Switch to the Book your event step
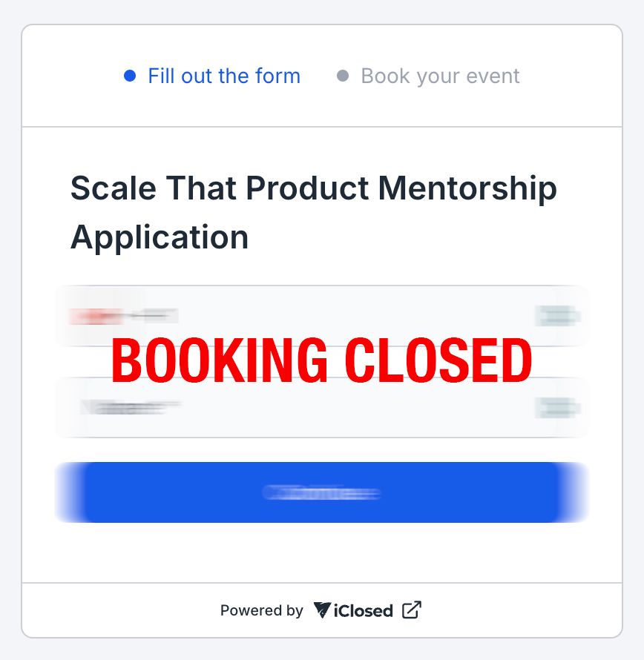644x660 pixels. point(440,76)
